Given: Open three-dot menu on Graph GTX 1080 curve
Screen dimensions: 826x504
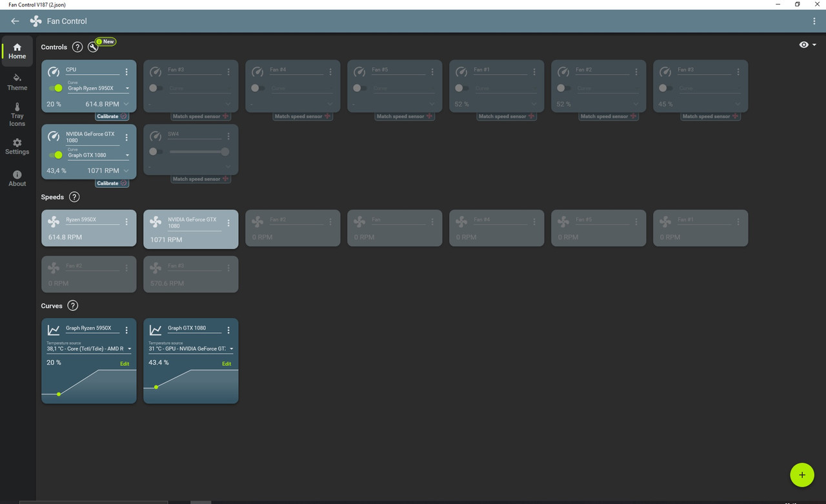Looking at the screenshot, I should click(228, 330).
